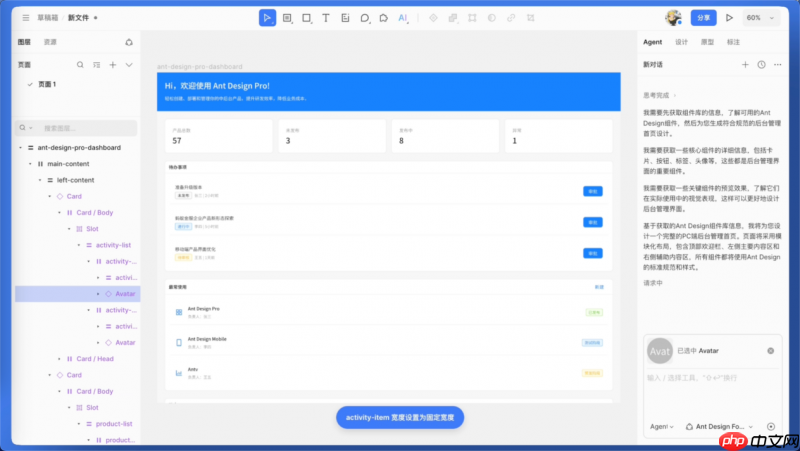
Task: Collapse the activity-list layer
Action: [x=79, y=245]
